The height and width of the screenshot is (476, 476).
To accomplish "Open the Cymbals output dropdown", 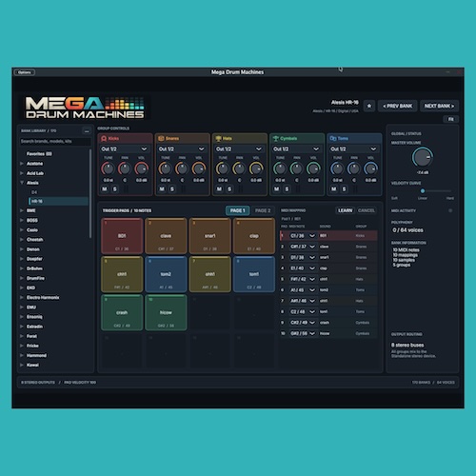I will (x=296, y=149).
